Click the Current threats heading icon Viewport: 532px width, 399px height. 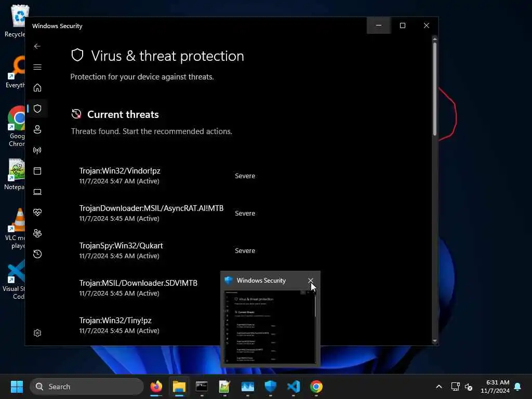pos(76,114)
